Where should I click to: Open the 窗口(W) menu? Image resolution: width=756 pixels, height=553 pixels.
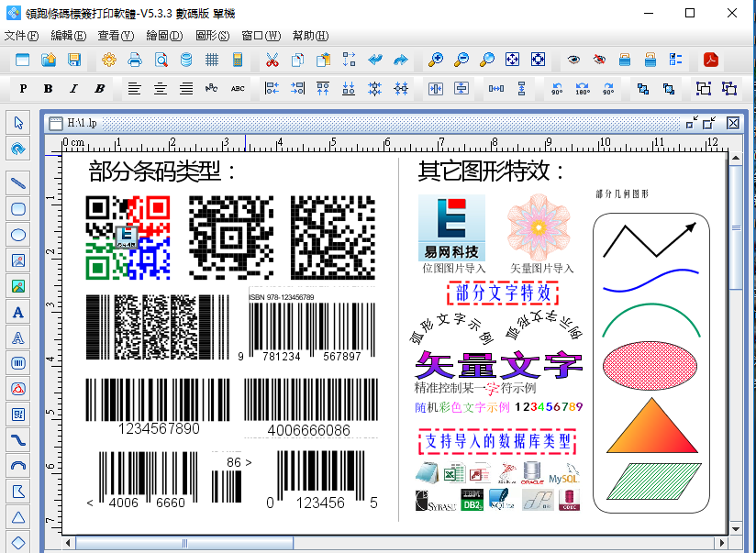tap(261, 36)
